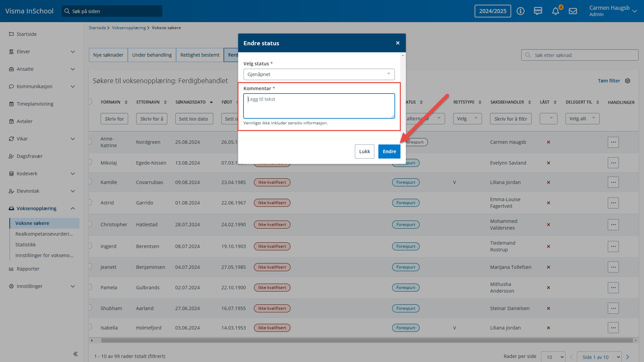The height and width of the screenshot is (362, 644).
Task: Click the info circle icon
Action: [521, 11]
